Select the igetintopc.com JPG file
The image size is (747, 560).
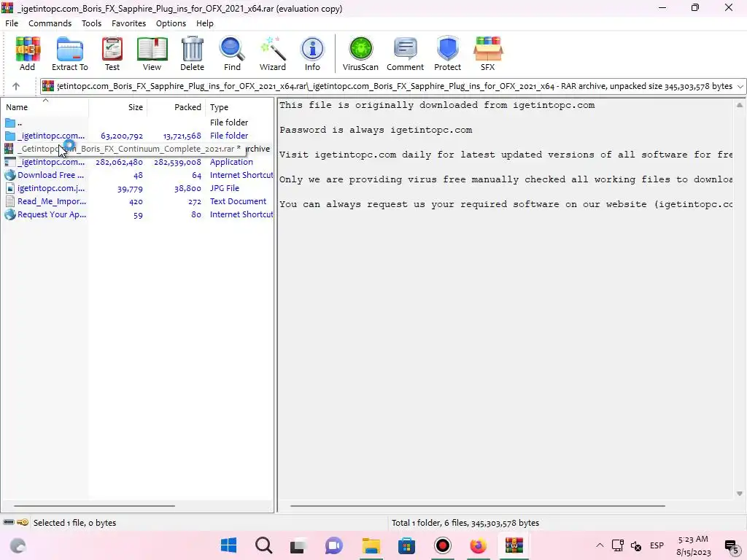(x=137, y=188)
